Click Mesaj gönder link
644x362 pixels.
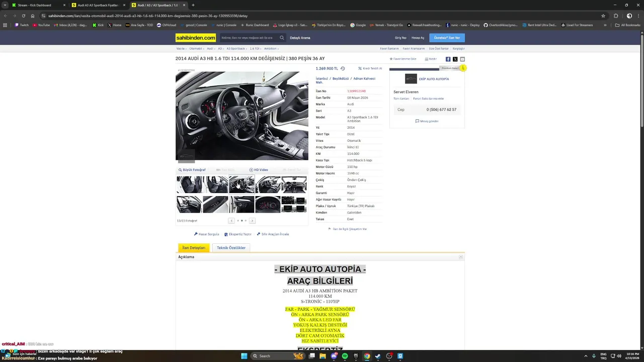tap(427, 121)
